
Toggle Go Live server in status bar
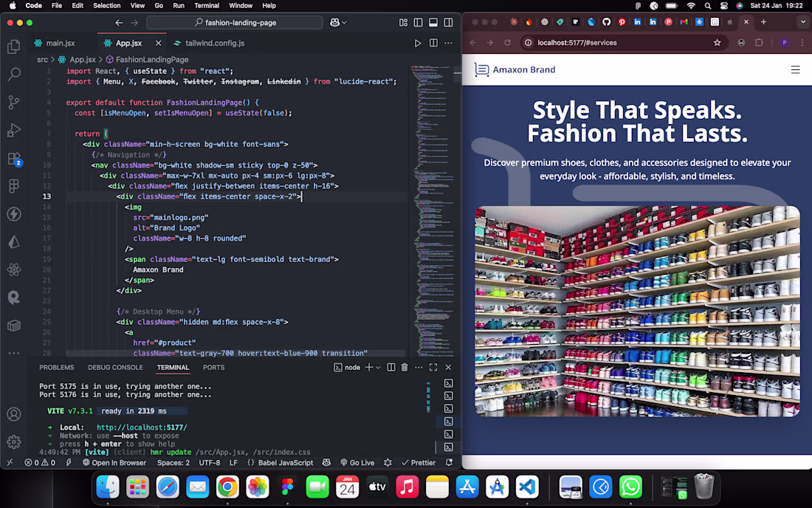(x=357, y=463)
